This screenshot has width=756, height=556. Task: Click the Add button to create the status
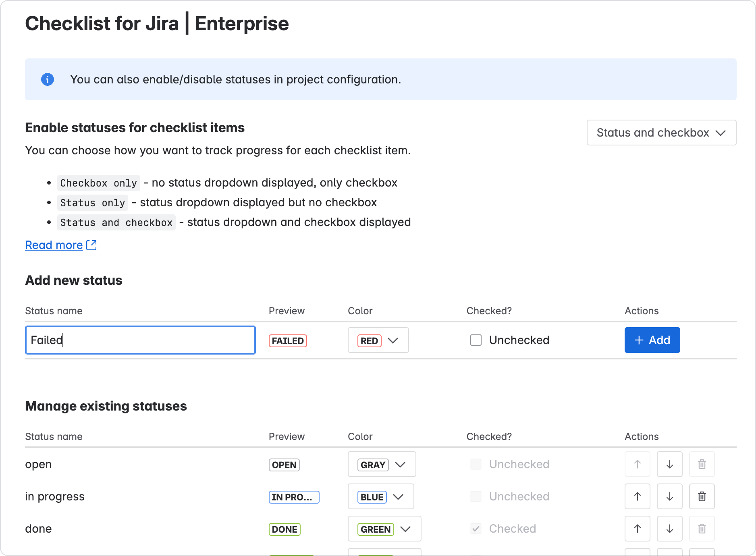click(x=652, y=340)
